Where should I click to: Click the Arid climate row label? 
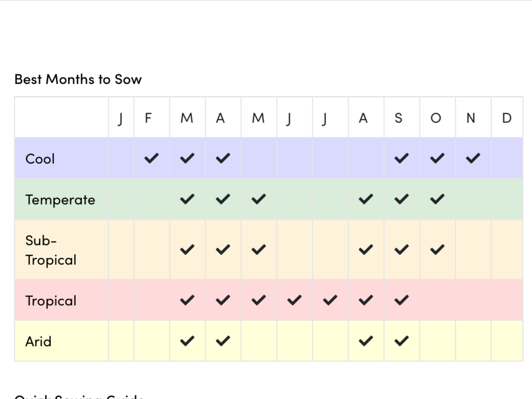[38, 342]
